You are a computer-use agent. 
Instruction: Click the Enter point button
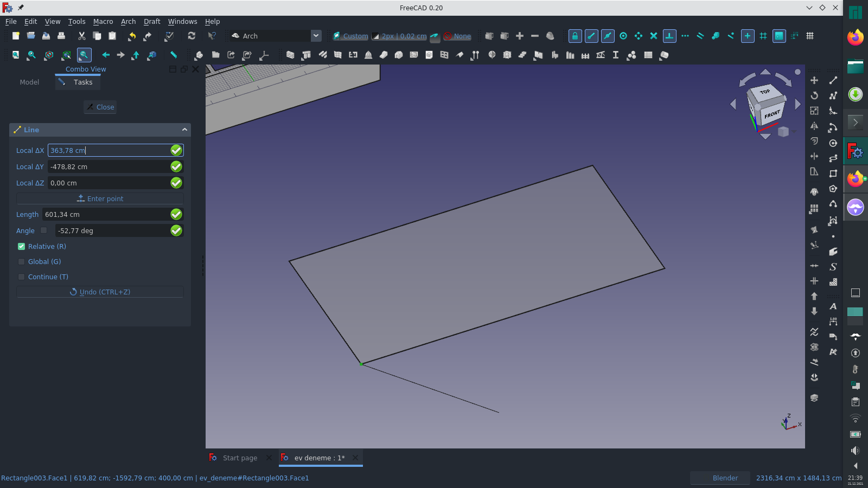point(100,198)
